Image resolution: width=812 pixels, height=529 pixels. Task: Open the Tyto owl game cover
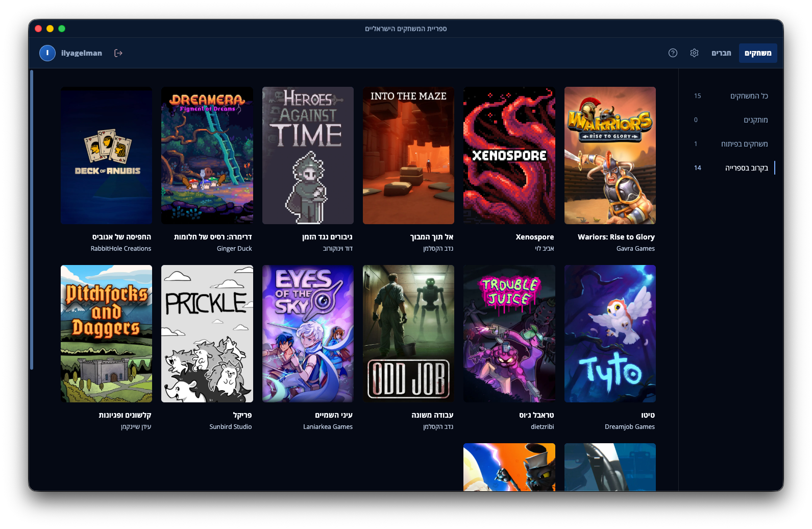[610, 333]
